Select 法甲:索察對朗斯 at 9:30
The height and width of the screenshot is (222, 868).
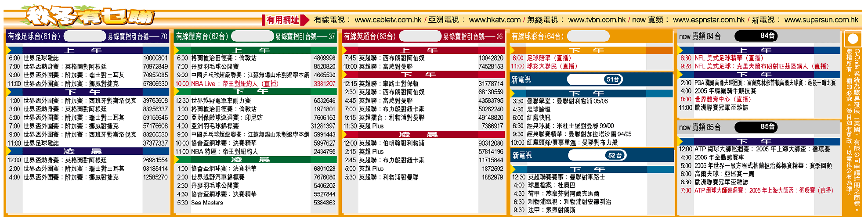[x=552, y=210]
